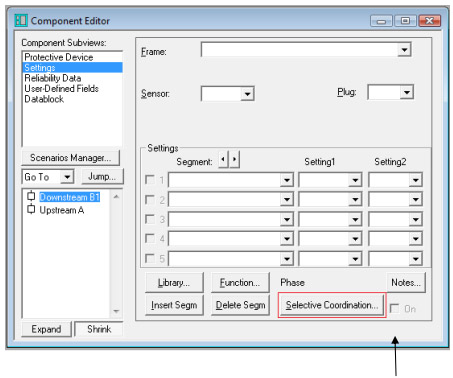The width and height of the screenshot is (453, 378).
Task: Open the row 4 segment dropdown
Action: pyautogui.click(x=287, y=239)
